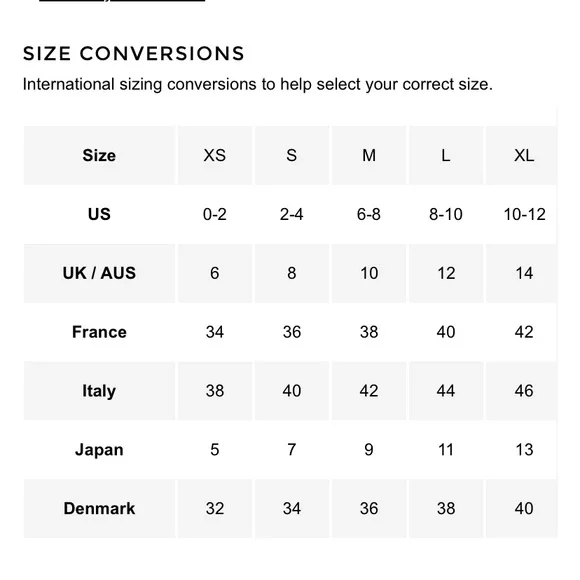Select the France row label
580x580 pixels.
(99, 332)
